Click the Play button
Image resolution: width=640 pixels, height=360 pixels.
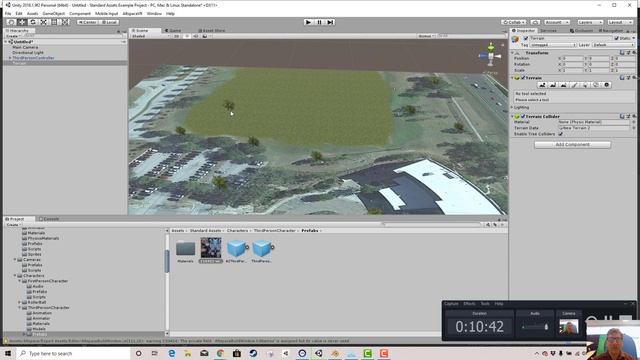pos(308,22)
